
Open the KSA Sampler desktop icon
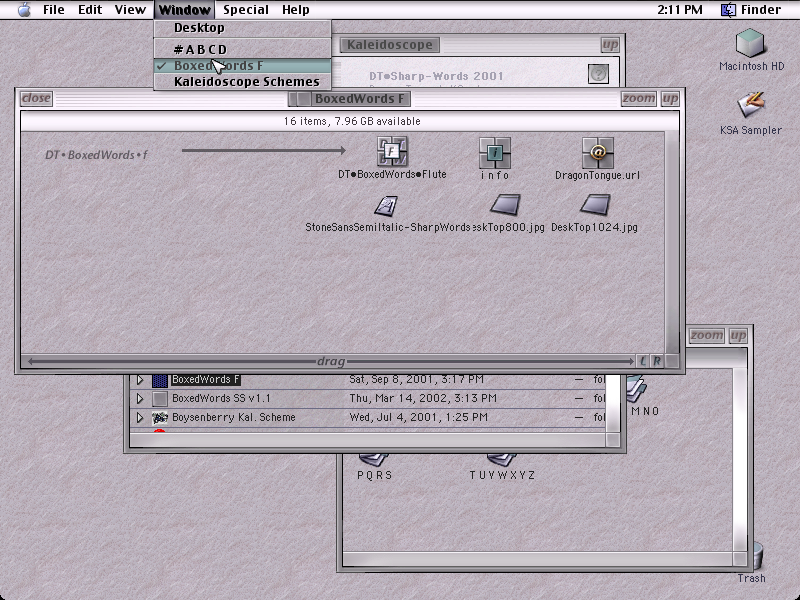click(751, 106)
